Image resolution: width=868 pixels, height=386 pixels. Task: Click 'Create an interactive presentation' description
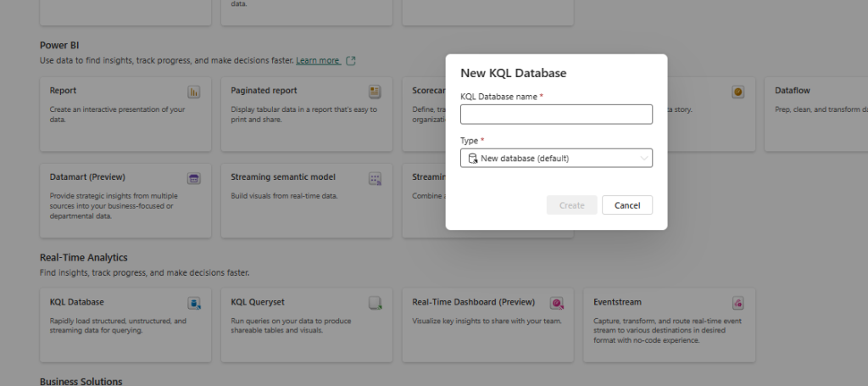click(117, 114)
